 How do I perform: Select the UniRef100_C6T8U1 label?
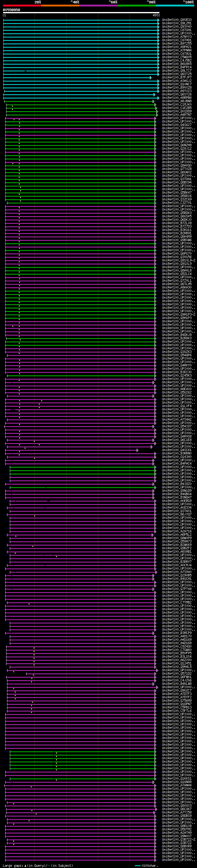pyautogui.click(x=177, y=54)
